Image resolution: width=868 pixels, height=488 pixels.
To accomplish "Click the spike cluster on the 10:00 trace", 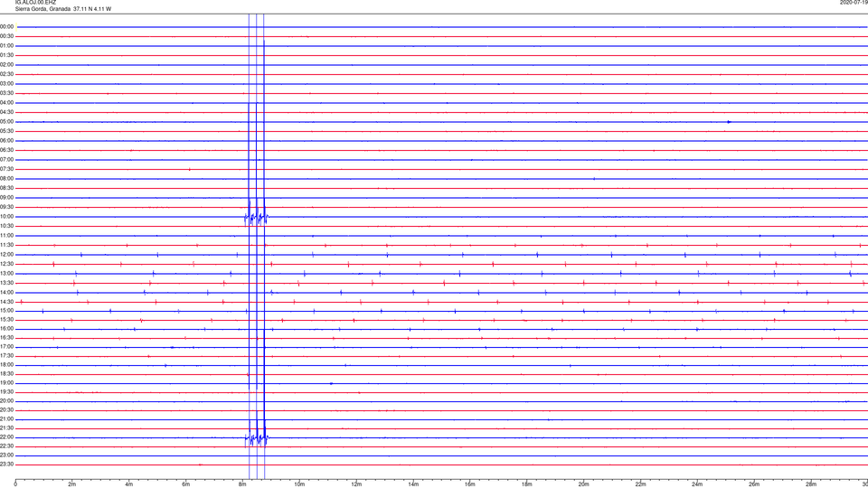I will pos(257,218).
